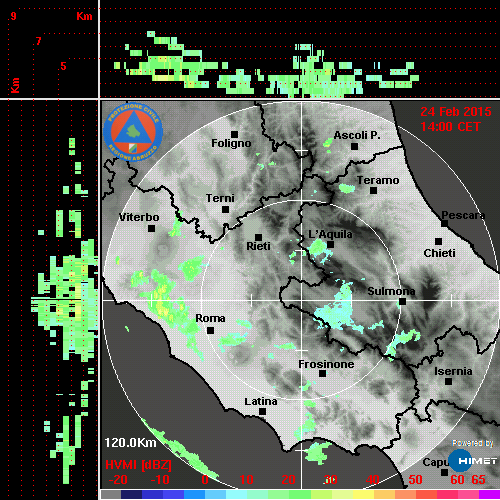Screen dimensions: 500x500
Task: Click the Ascoli P. label
Action: click(357, 135)
